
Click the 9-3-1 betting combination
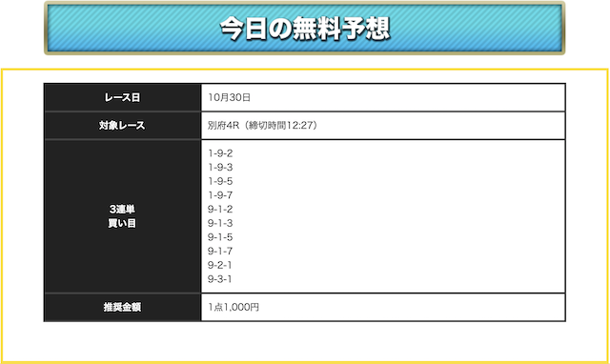point(220,279)
